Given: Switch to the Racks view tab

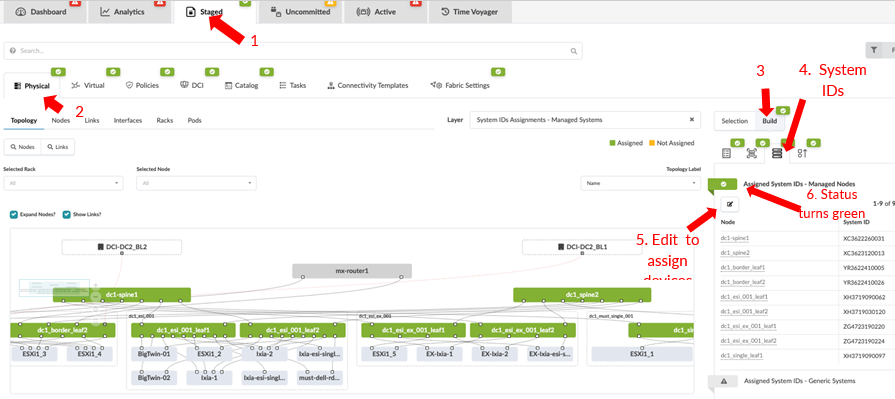Looking at the screenshot, I should click(165, 120).
